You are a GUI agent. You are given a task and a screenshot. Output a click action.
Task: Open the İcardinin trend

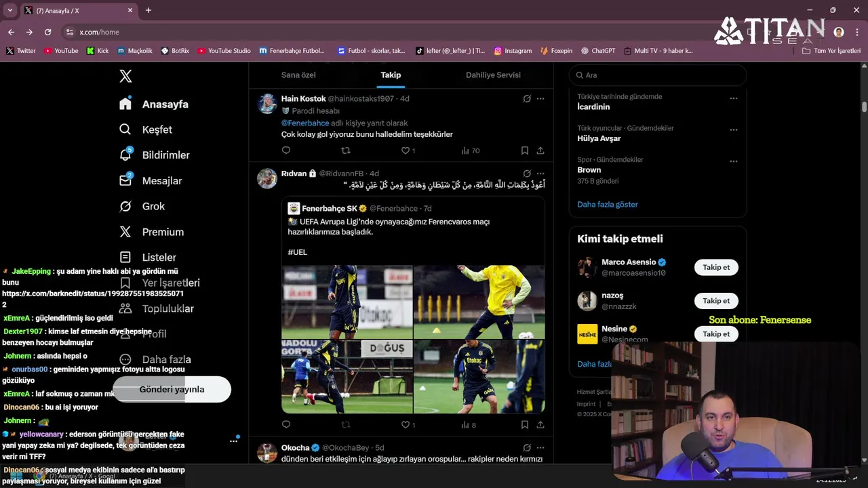pos(593,106)
